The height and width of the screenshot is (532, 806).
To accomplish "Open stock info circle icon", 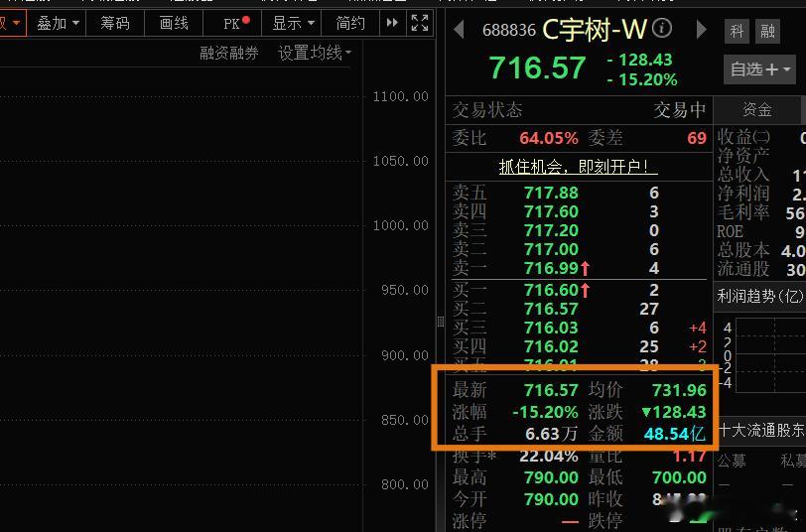I will [662, 27].
